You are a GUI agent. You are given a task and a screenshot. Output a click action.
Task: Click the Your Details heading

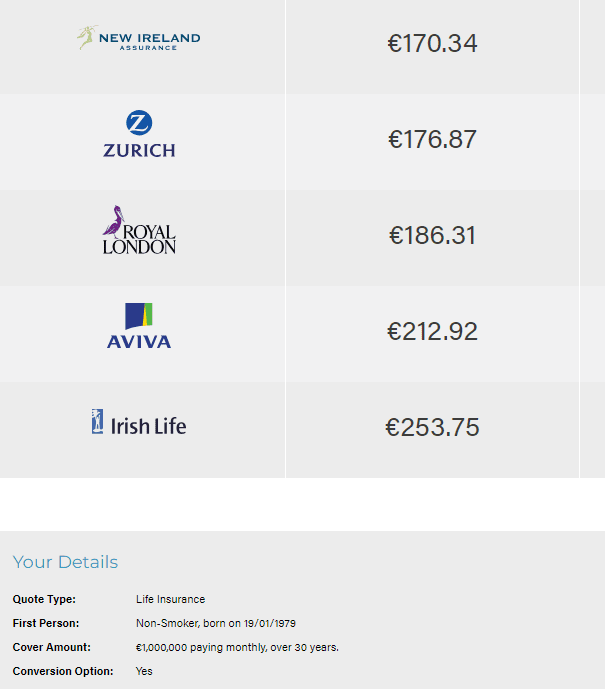65,562
